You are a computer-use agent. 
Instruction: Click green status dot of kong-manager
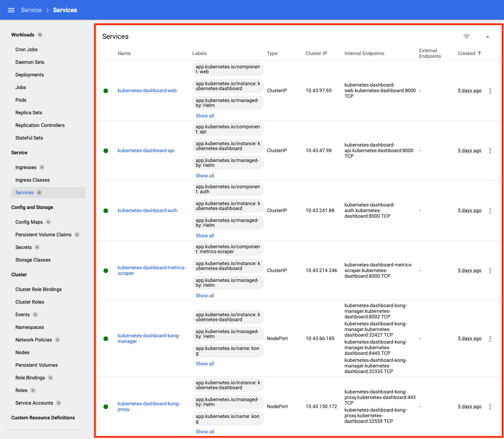[106, 339]
